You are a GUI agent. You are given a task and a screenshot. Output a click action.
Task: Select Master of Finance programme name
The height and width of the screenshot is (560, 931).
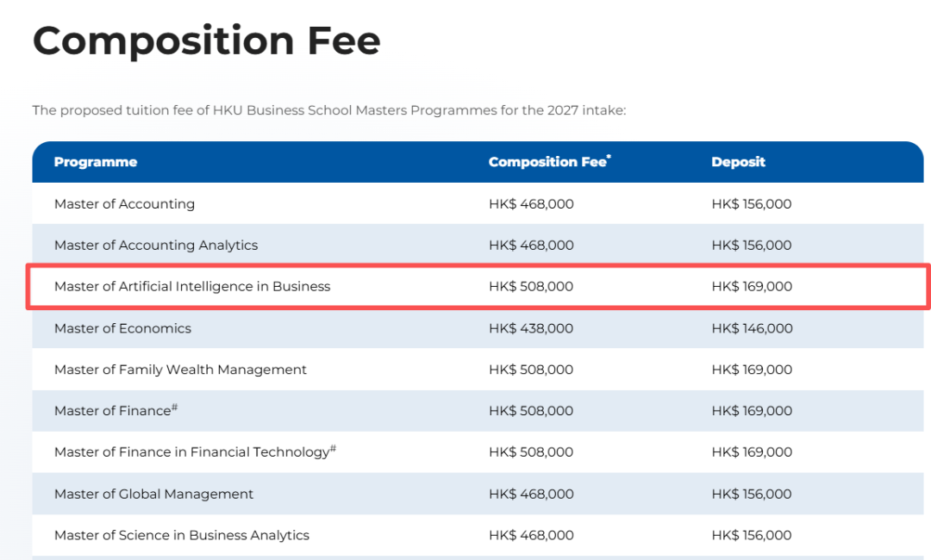pos(116,410)
